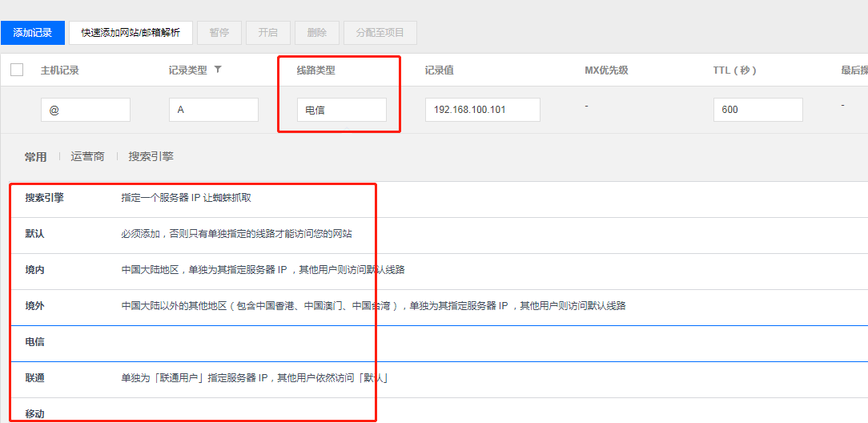The image size is (868, 423).
Task: Click the TTL field showing 600
Action: click(x=757, y=110)
